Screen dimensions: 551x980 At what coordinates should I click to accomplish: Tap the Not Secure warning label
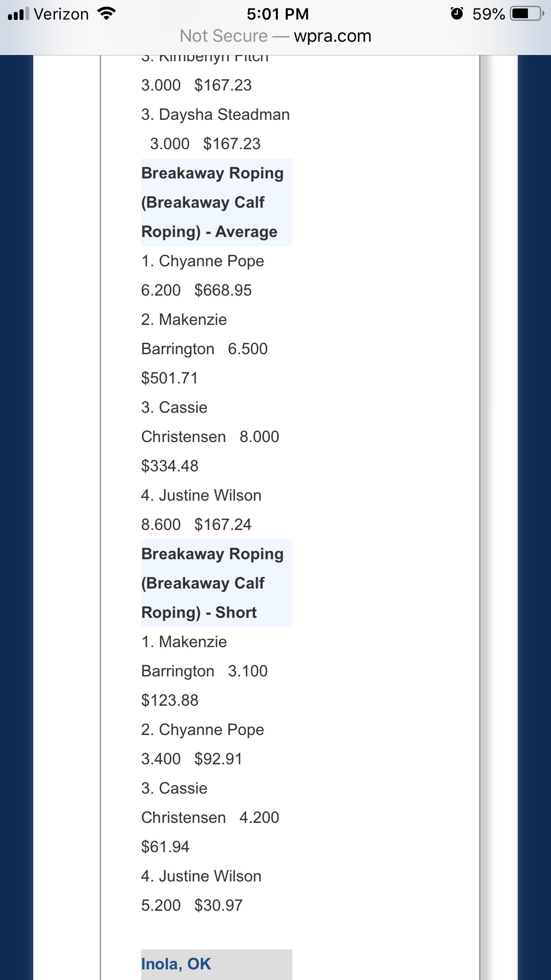pyautogui.click(x=224, y=36)
